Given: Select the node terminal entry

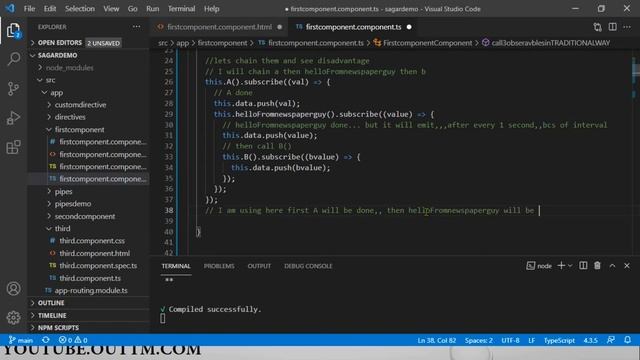Looking at the screenshot, I should pos(539,266).
